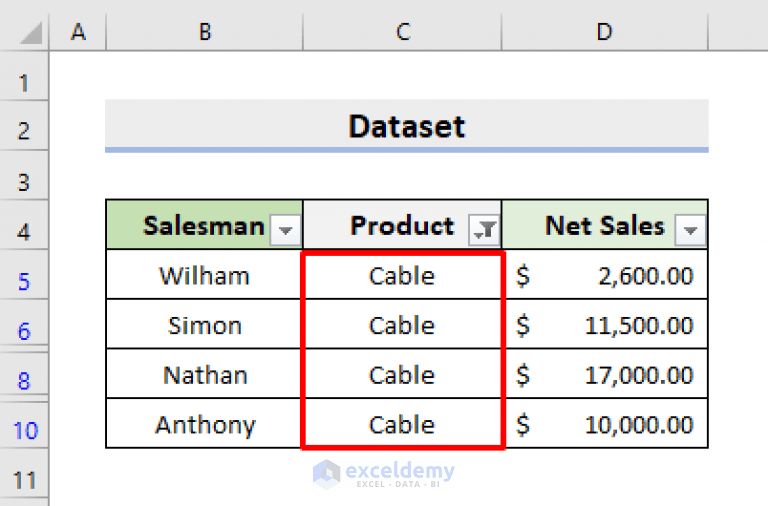Select the 17,000.00 net sales cell

coord(605,374)
